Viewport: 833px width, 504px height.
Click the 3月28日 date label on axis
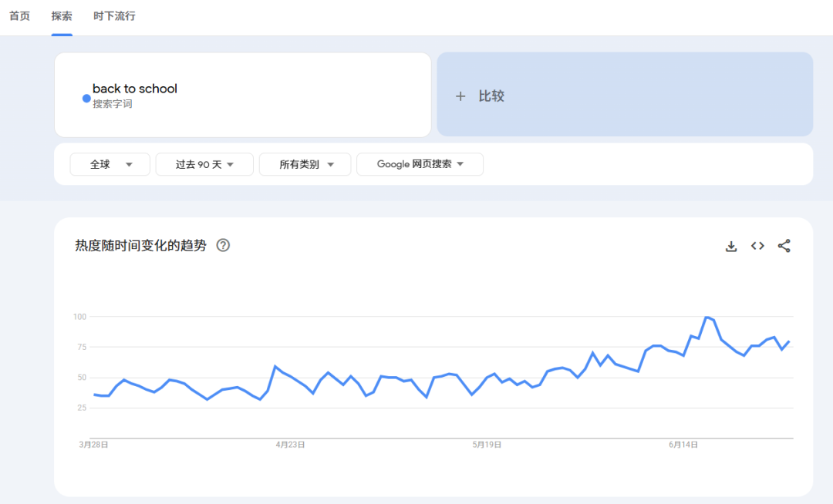(x=93, y=445)
